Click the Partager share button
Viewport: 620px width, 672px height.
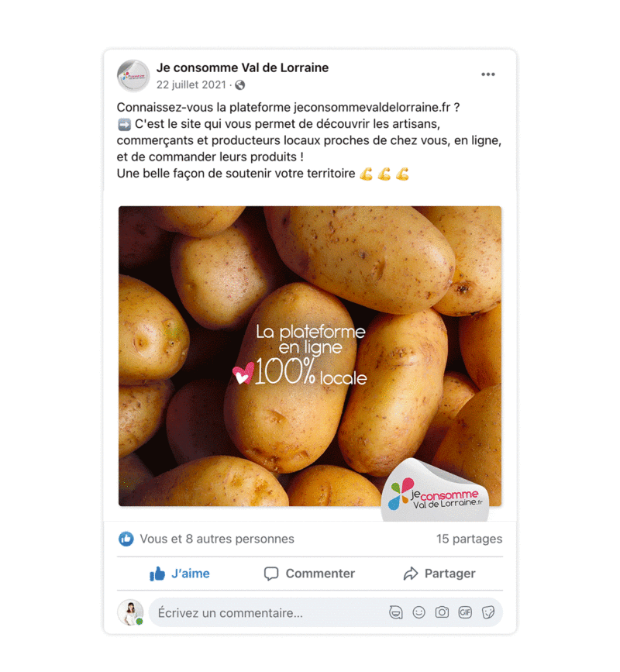click(x=439, y=574)
